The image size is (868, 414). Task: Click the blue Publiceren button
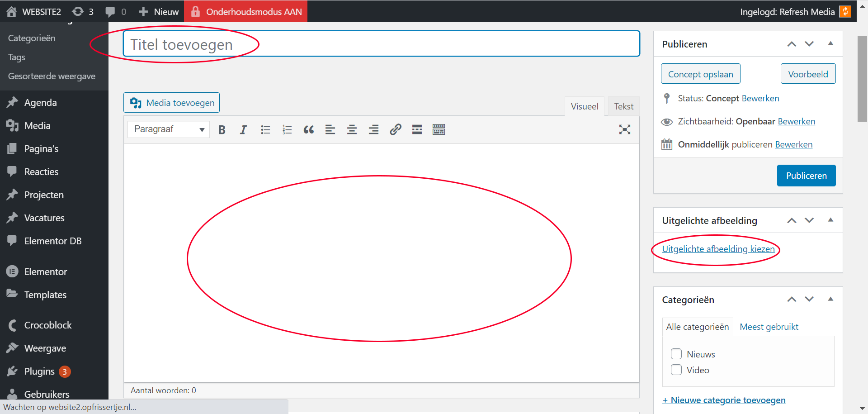point(806,176)
